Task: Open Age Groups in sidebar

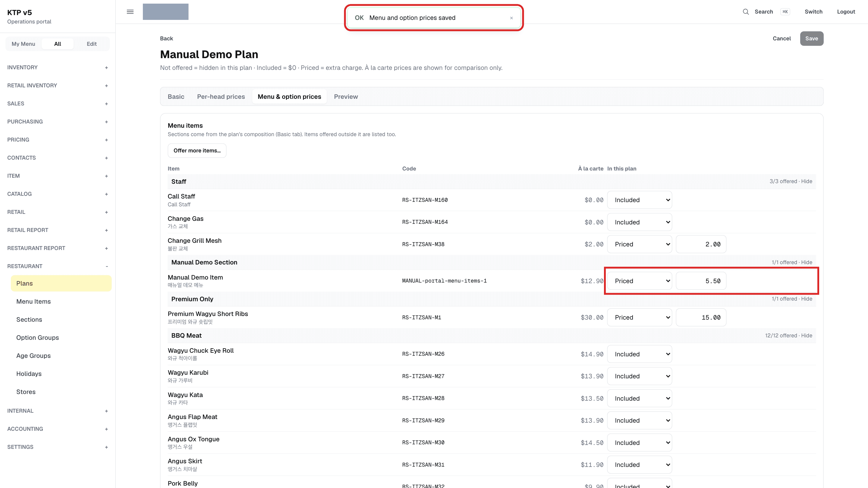Action: tap(61, 356)
